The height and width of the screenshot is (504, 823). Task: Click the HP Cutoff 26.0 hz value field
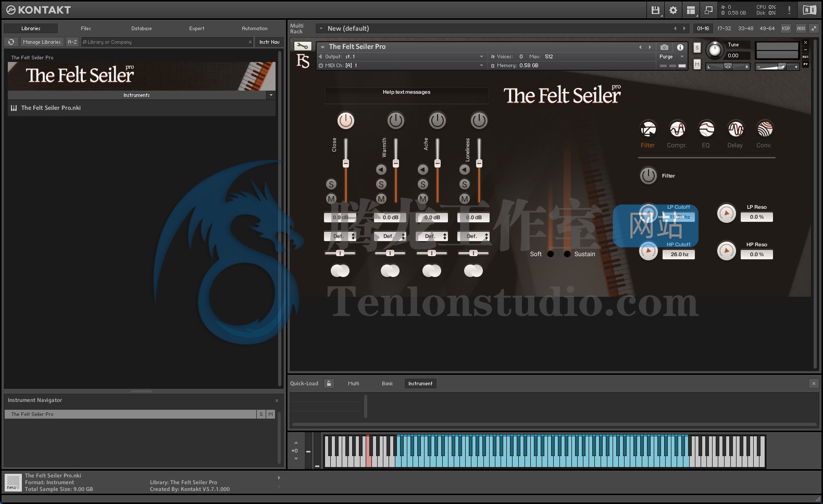pyautogui.click(x=680, y=255)
